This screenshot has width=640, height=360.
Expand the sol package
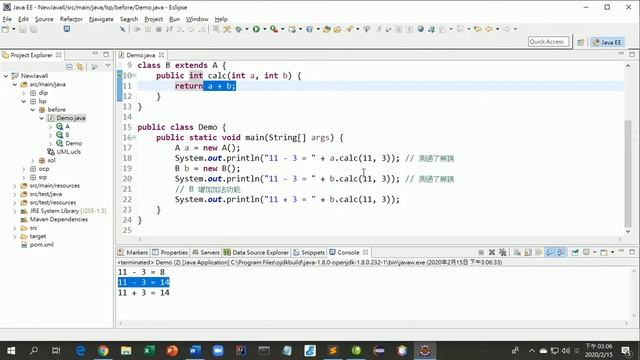33,160
